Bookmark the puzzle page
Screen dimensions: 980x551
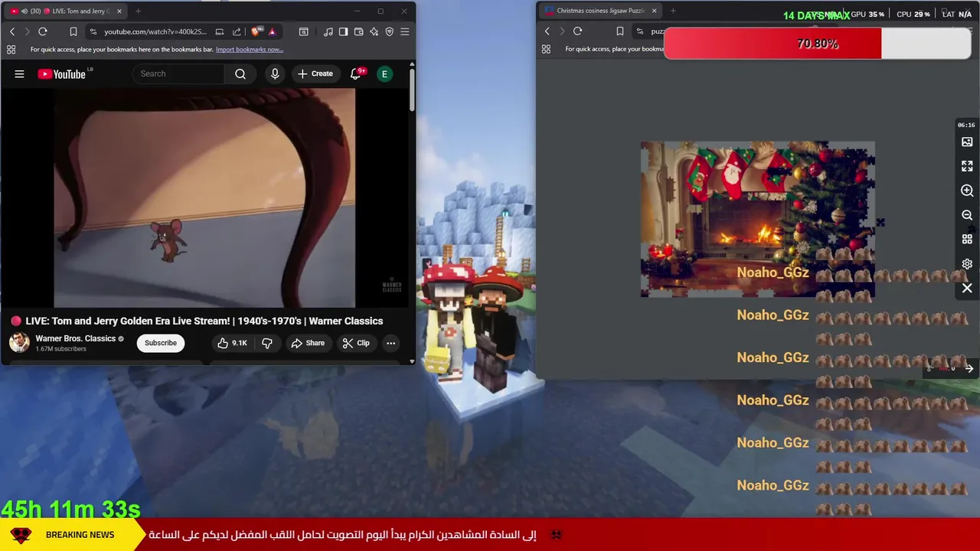pos(619,31)
